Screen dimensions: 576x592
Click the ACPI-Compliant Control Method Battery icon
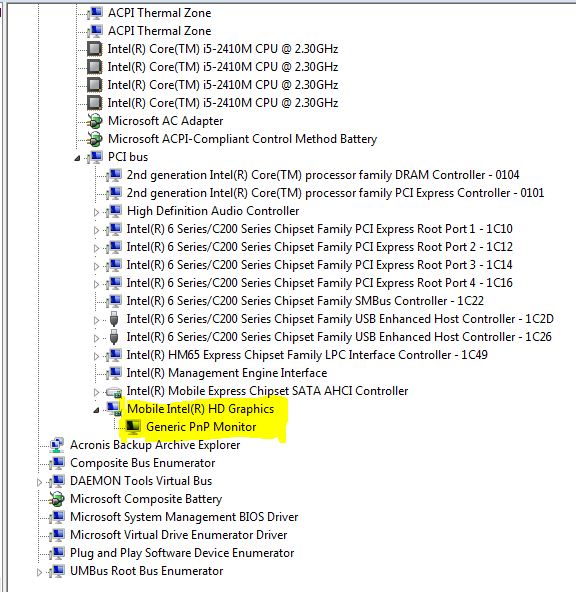94,139
